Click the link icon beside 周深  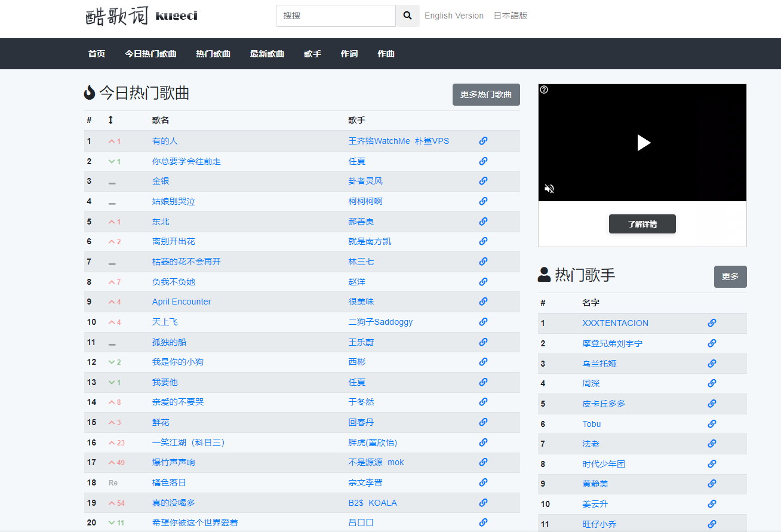click(x=712, y=383)
